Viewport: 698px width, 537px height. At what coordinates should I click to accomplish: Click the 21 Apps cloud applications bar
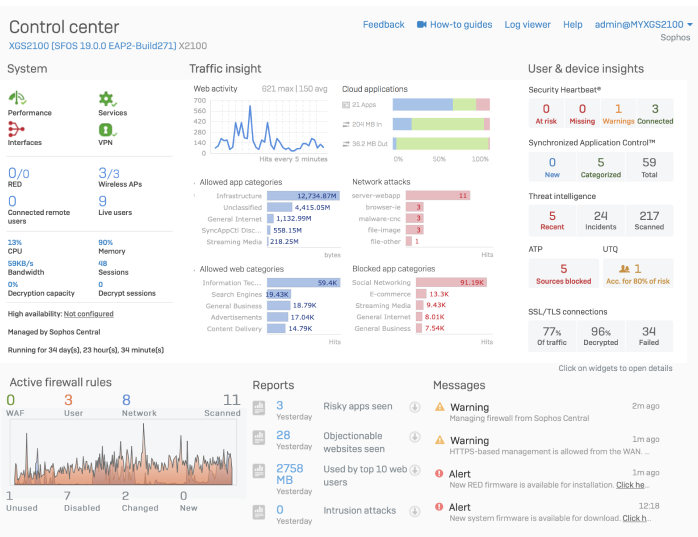(x=441, y=105)
